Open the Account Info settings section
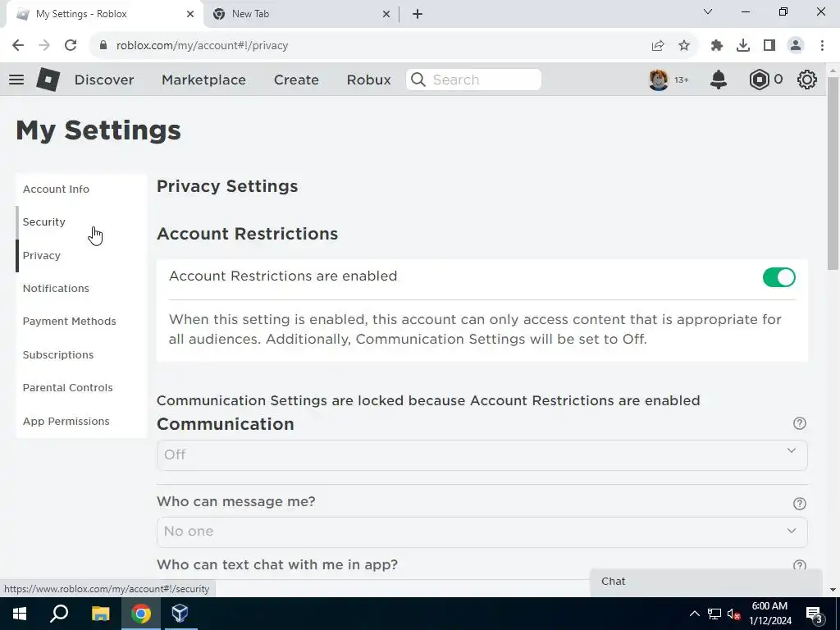This screenshot has width=840, height=630. point(81,189)
